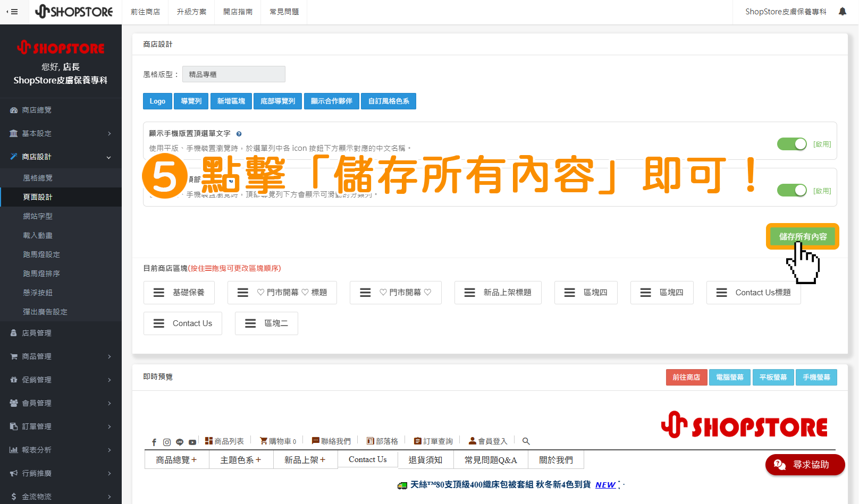This screenshot has width=859, height=504.
Task: Toggle 顯示手機版置頂選單文字 switch
Action: pyautogui.click(x=792, y=144)
